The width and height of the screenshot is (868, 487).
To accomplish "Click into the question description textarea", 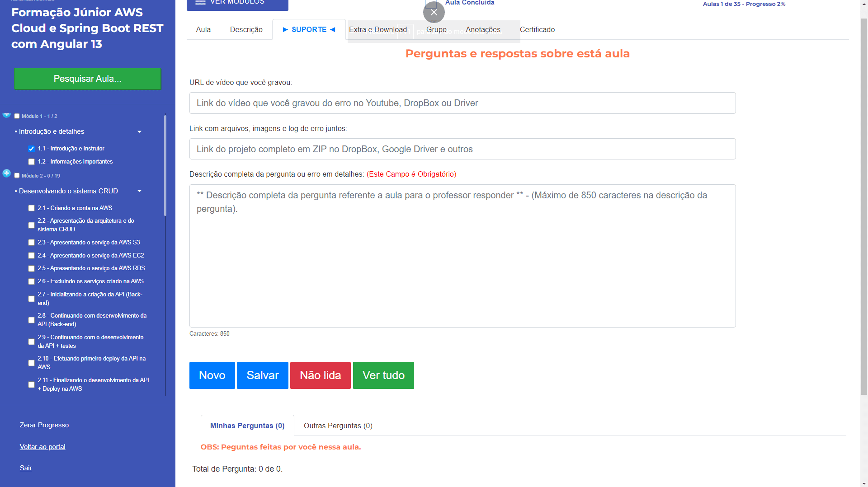I will [462, 256].
